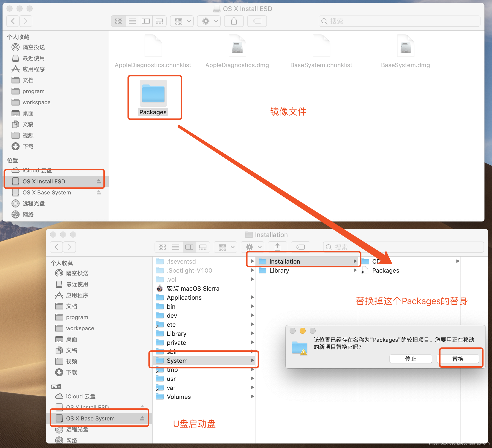This screenshot has width=492, height=448.
Task: Click share button in Installation window toolbar
Action: point(278,247)
